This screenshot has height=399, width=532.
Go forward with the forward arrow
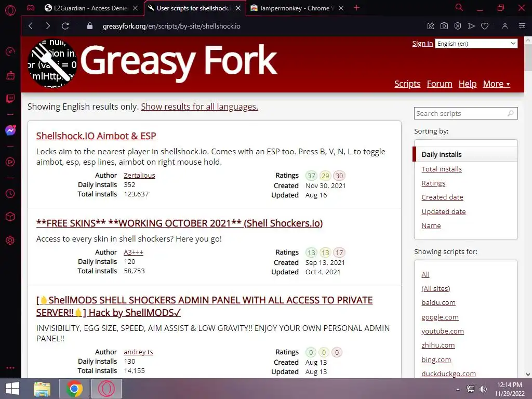tap(48, 26)
